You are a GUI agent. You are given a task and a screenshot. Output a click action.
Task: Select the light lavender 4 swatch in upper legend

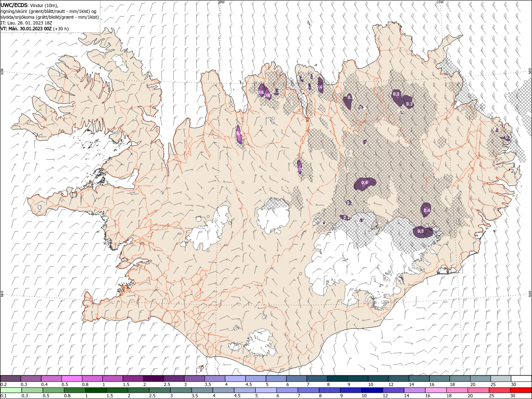pos(235,379)
